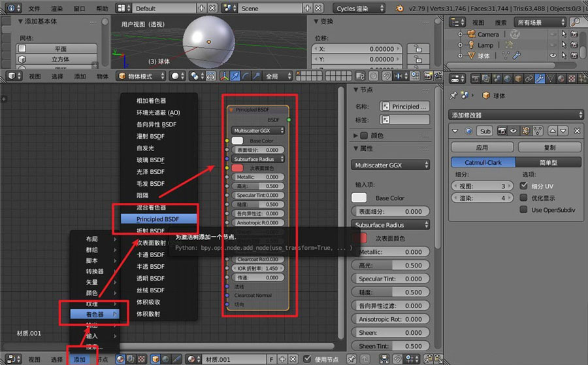The height and width of the screenshot is (365, 588).
Task: Adjust 糙度 slider in 属性 panel
Action: tap(391, 292)
